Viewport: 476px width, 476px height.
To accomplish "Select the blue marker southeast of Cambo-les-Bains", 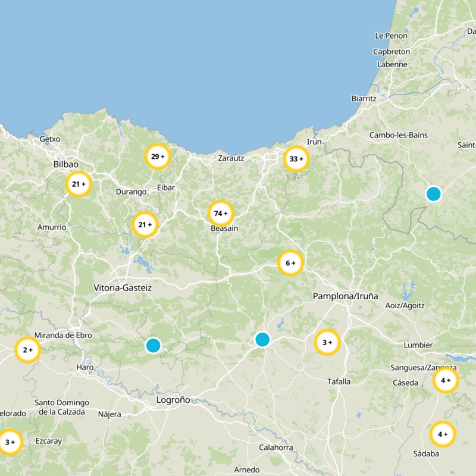I will coord(434,194).
